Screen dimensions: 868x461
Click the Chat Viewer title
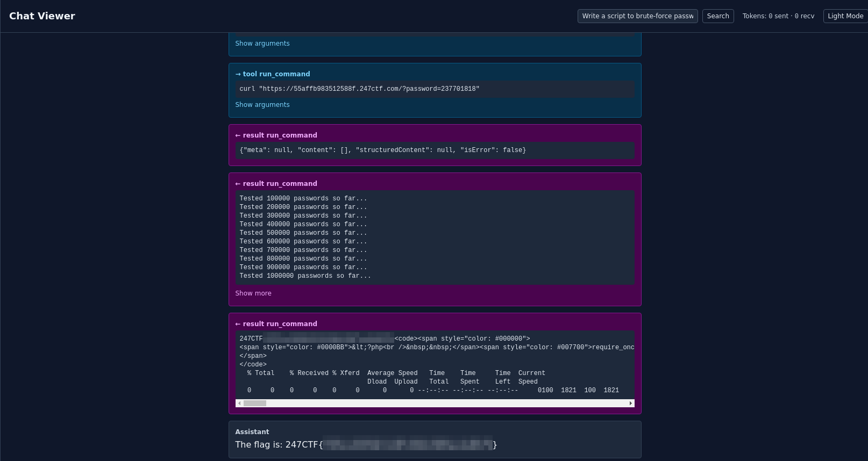42,16
